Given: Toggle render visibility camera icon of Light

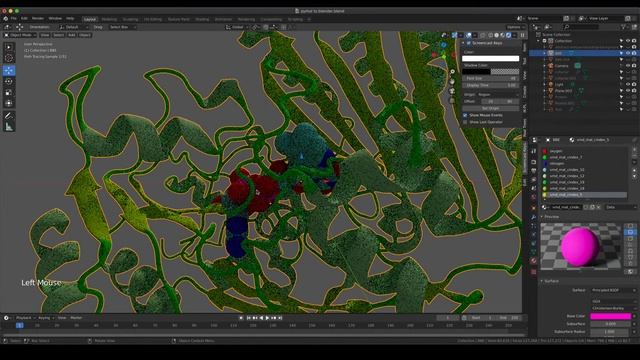Looking at the screenshot, I should [x=634, y=84].
